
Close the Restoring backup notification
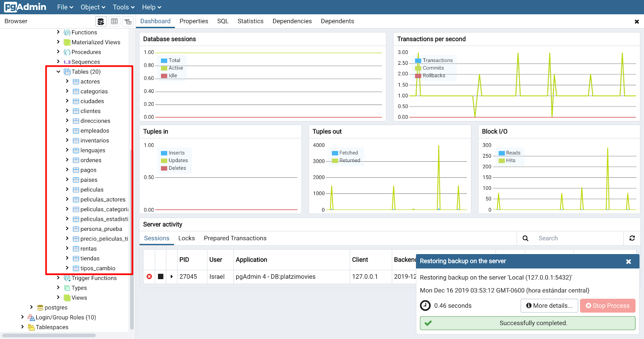(628, 261)
